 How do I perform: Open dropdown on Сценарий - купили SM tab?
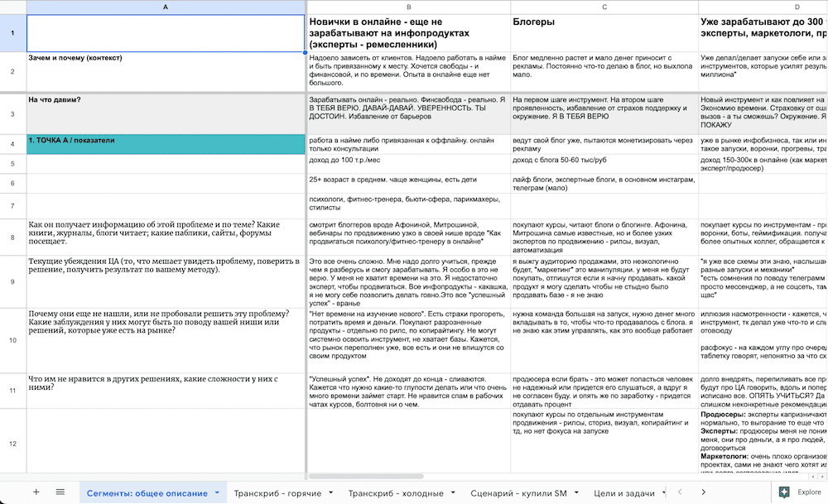click(x=576, y=493)
